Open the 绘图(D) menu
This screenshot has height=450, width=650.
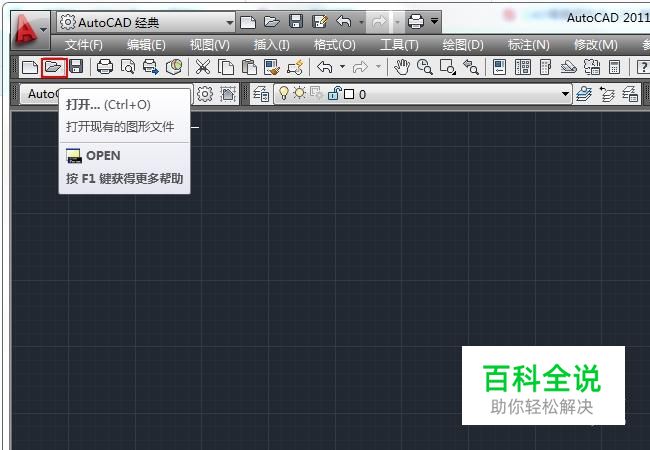coord(463,45)
